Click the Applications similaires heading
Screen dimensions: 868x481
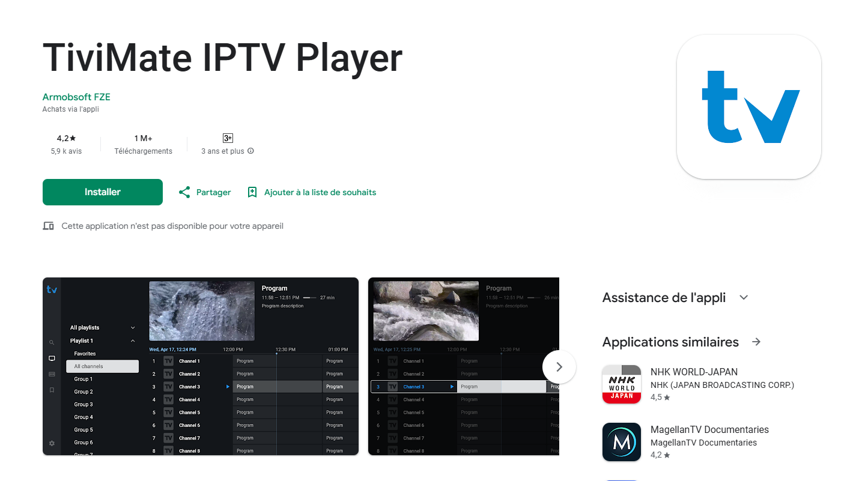coord(670,342)
